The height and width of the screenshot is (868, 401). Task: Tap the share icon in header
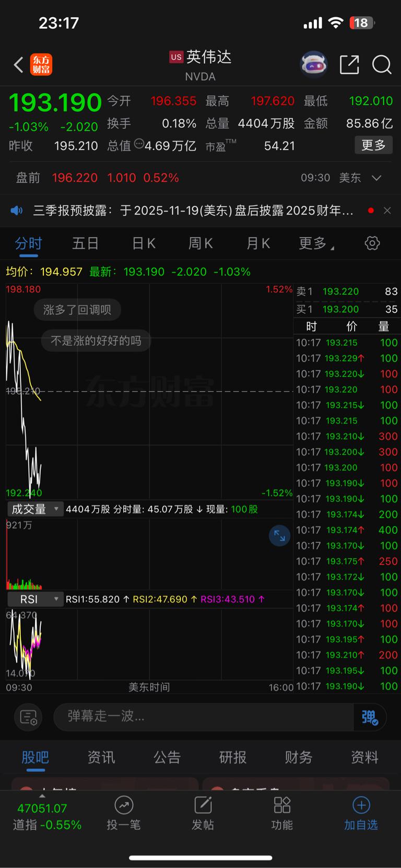point(349,65)
